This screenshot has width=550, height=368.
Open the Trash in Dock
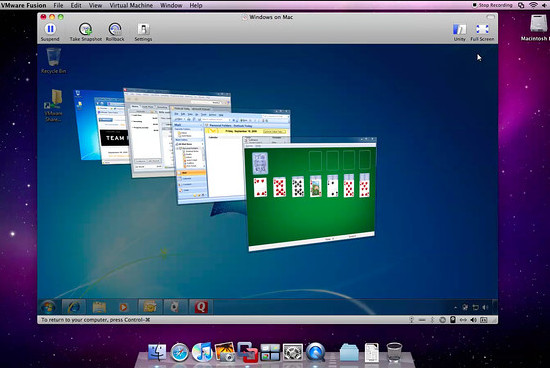point(394,352)
